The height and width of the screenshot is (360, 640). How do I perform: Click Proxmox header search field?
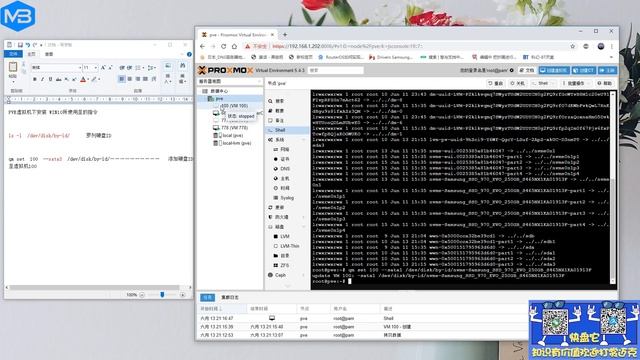click(x=336, y=70)
